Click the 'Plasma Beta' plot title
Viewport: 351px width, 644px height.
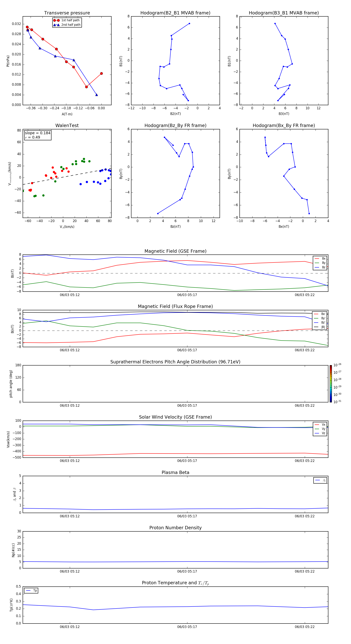tap(175, 472)
